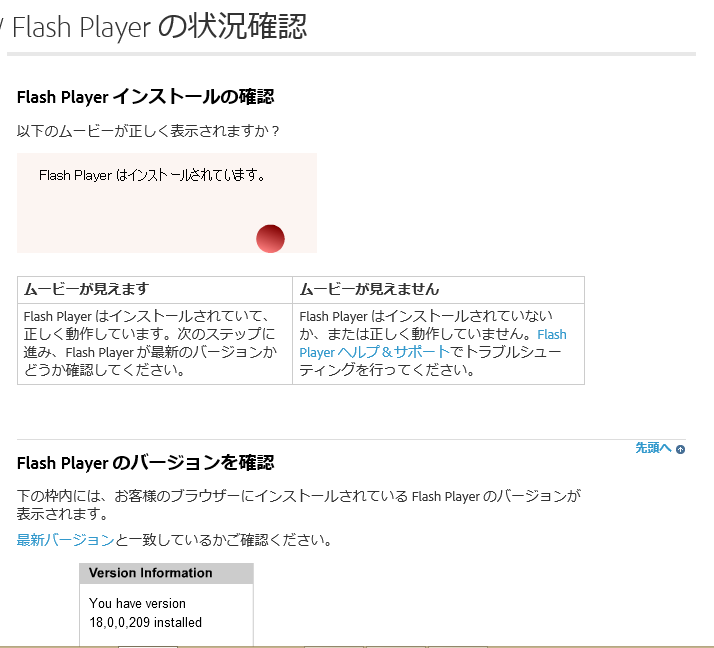The image size is (714, 648).
Task: Click the Flash Player はインストールされています movie text
Action: click(x=152, y=175)
